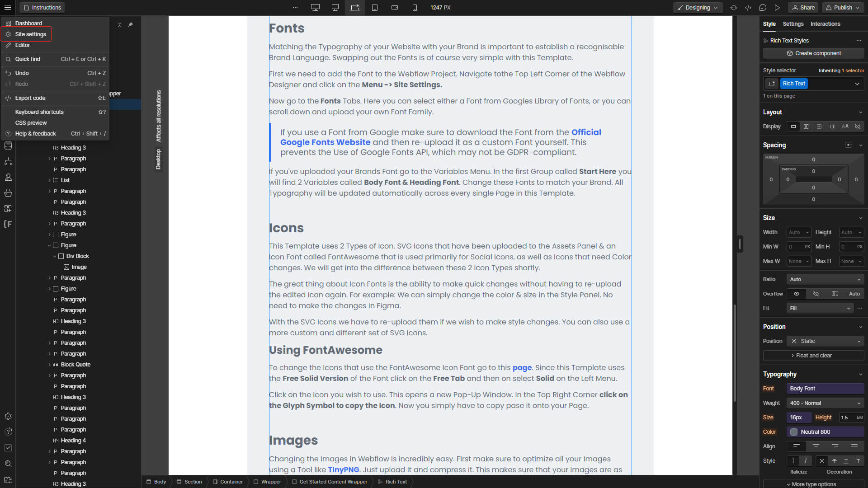Switch to mobile portrait breakpoint
This screenshot has height=488, width=868.
click(x=414, y=8)
